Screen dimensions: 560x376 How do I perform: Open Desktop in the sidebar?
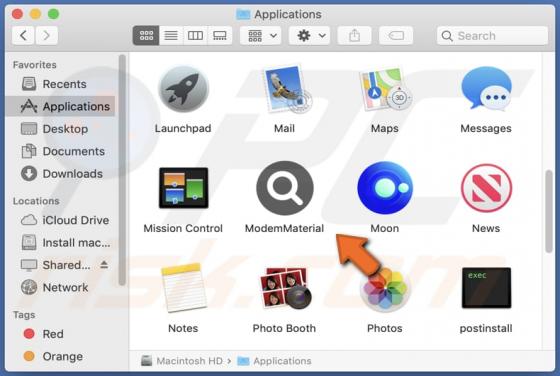(61, 129)
